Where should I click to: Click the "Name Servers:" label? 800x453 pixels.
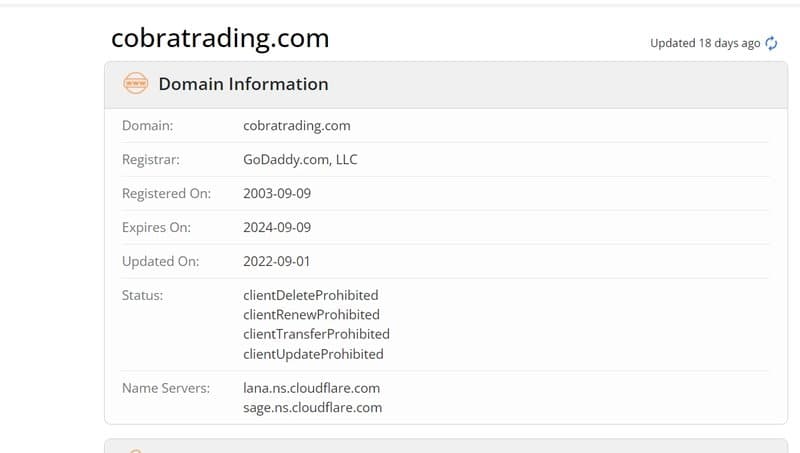166,388
